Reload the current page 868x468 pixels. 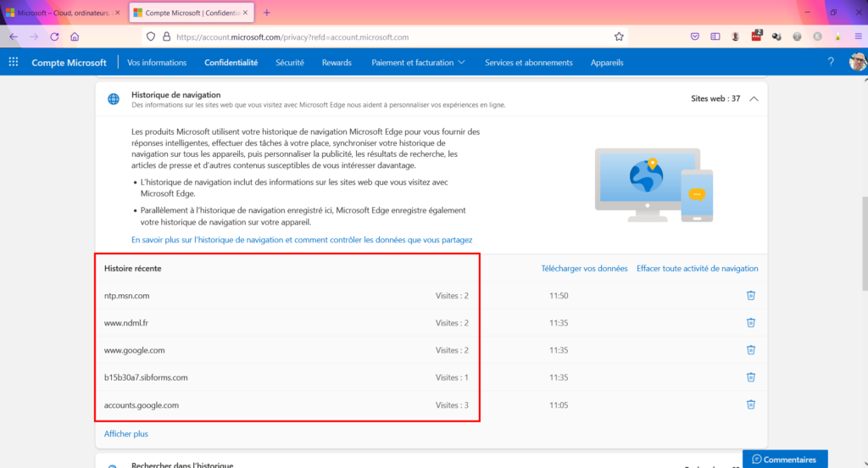[54, 36]
